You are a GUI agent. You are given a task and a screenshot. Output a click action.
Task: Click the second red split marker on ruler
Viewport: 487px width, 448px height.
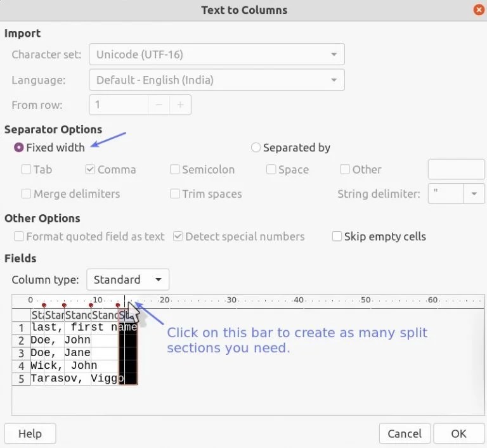point(64,305)
